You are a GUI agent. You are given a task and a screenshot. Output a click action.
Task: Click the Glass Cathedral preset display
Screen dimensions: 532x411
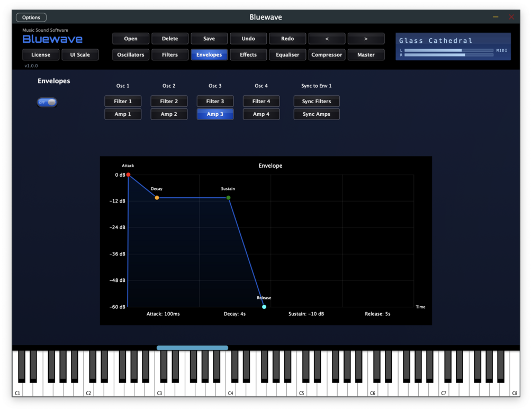[x=453, y=47]
